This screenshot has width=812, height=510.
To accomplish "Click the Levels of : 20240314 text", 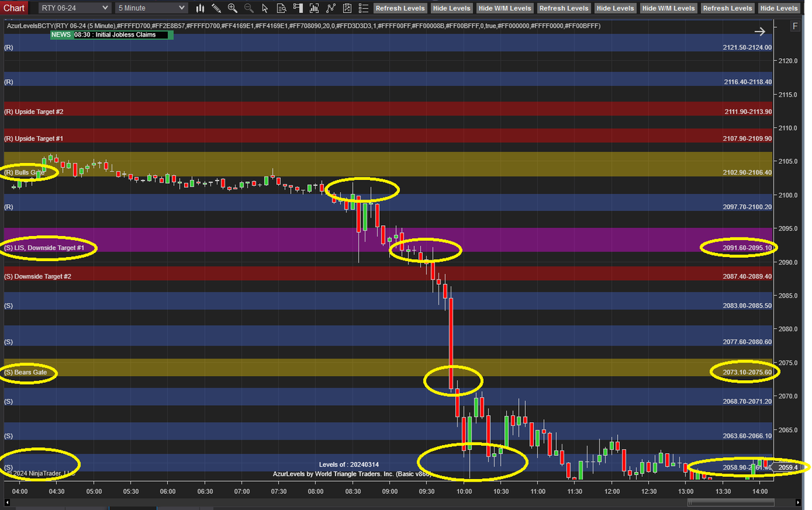I will click(x=348, y=465).
